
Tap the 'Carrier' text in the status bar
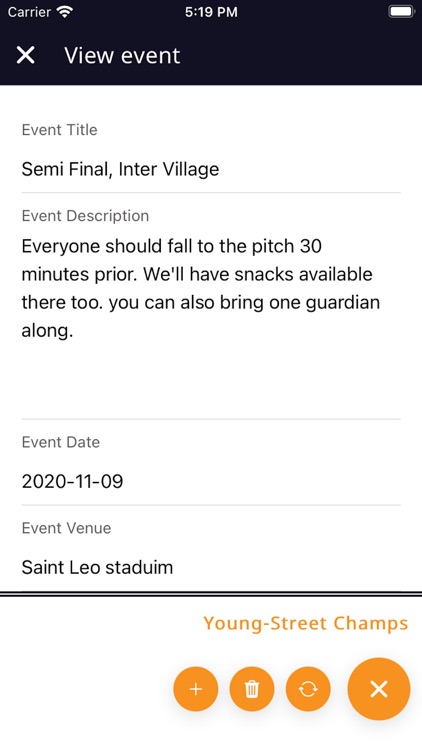[x=29, y=12]
